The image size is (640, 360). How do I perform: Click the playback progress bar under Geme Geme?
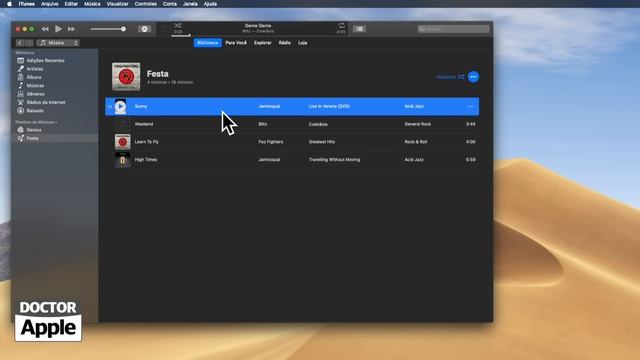[x=258, y=36]
